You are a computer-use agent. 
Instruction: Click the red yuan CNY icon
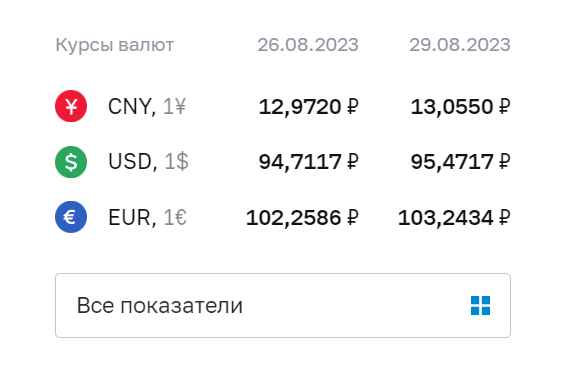coord(71,106)
